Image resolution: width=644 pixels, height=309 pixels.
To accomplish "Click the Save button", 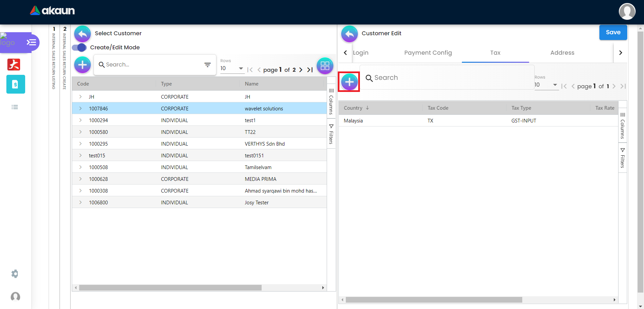I will tap(613, 33).
